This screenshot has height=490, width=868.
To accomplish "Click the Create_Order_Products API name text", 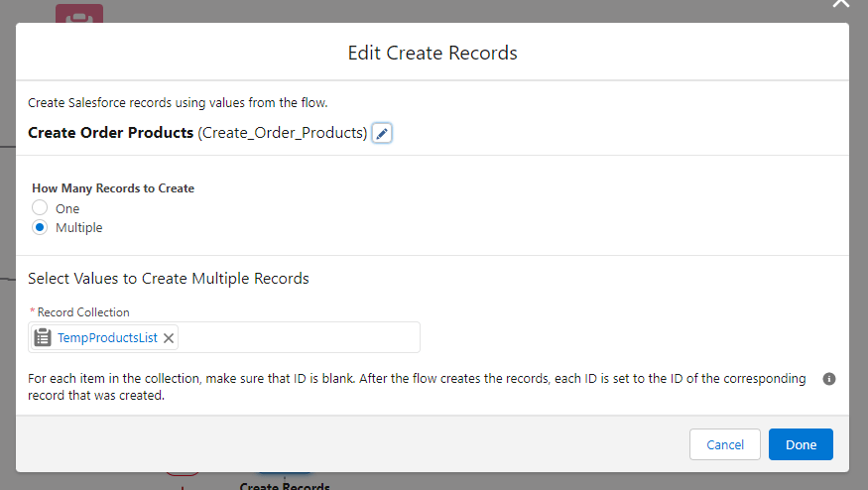I will [x=283, y=132].
